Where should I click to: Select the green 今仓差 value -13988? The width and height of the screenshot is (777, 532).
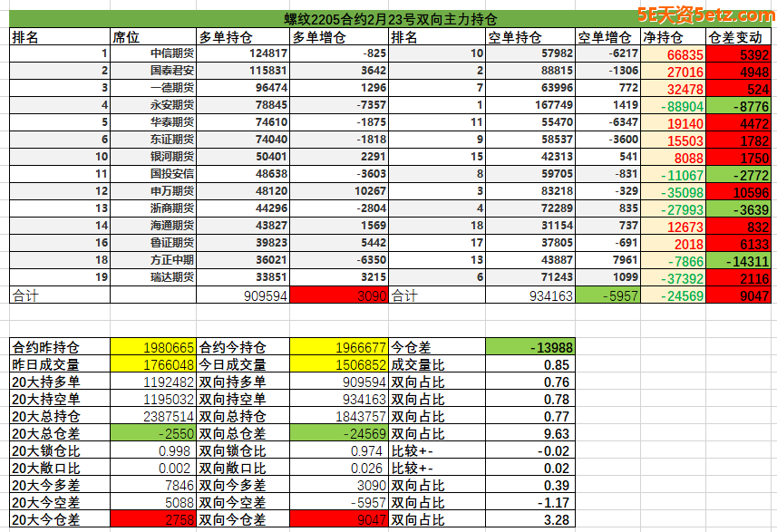529,347
